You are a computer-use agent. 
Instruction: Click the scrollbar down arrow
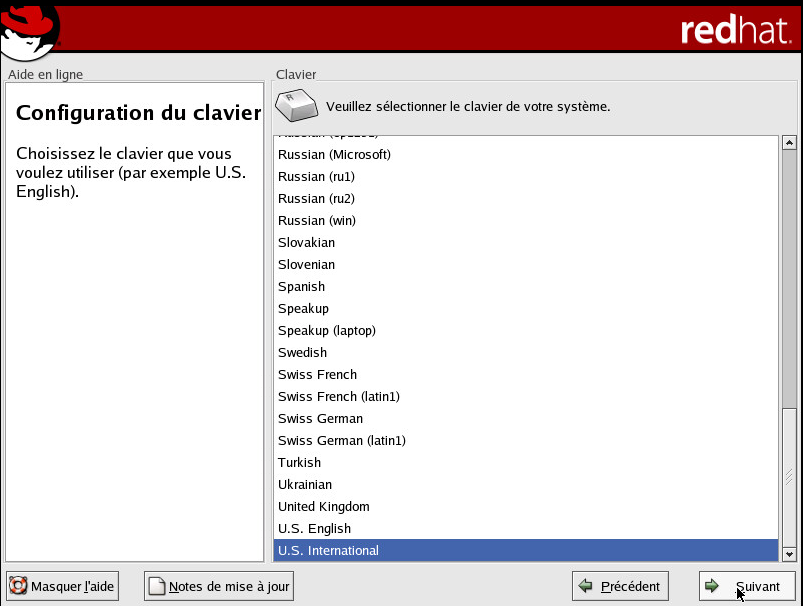[x=789, y=554]
